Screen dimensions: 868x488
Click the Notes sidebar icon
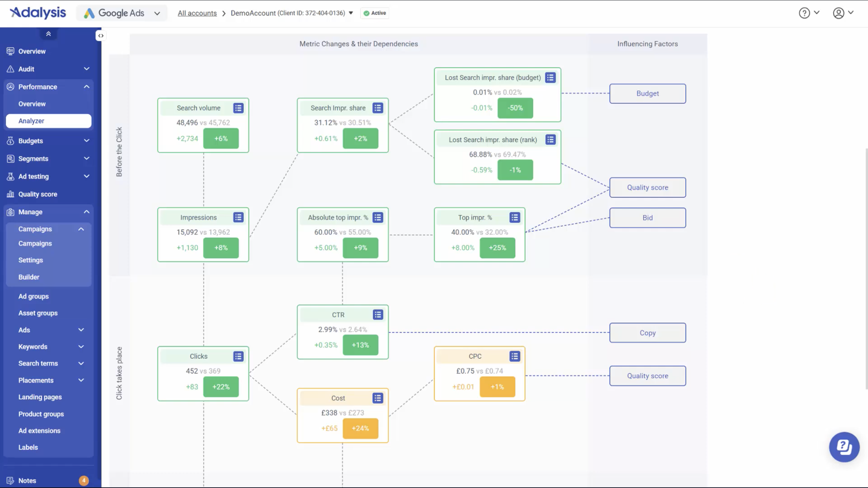pyautogui.click(x=11, y=481)
